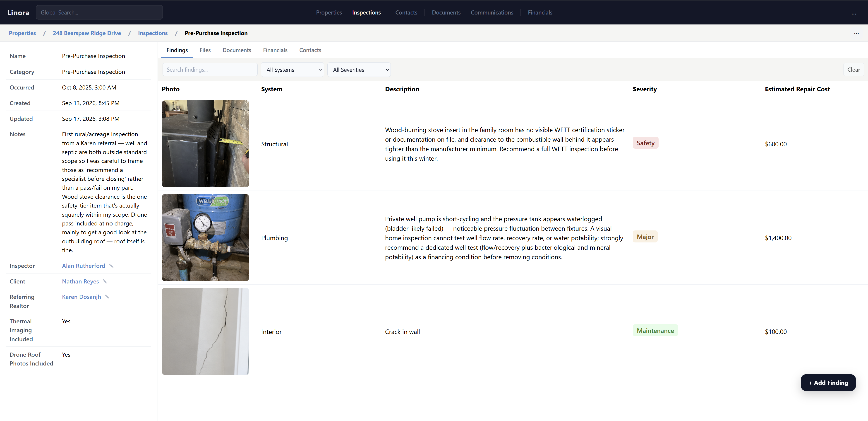Open the well pressure tank photo thumbnail
The height and width of the screenshot is (421, 868).
205,237
